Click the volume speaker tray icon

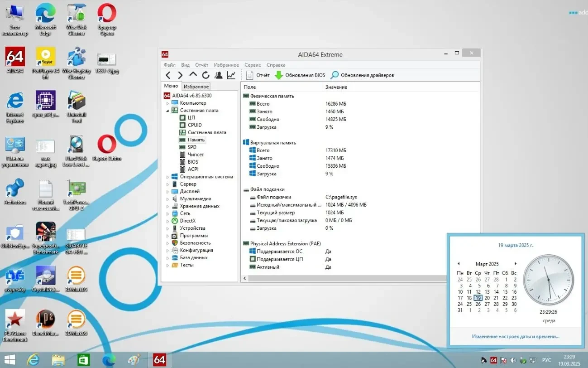[x=513, y=360]
